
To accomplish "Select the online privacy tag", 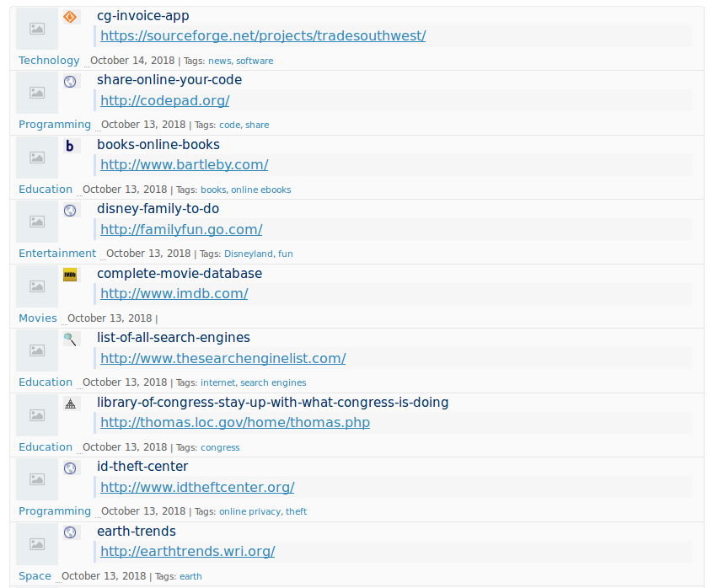I will [x=251, y=511].
